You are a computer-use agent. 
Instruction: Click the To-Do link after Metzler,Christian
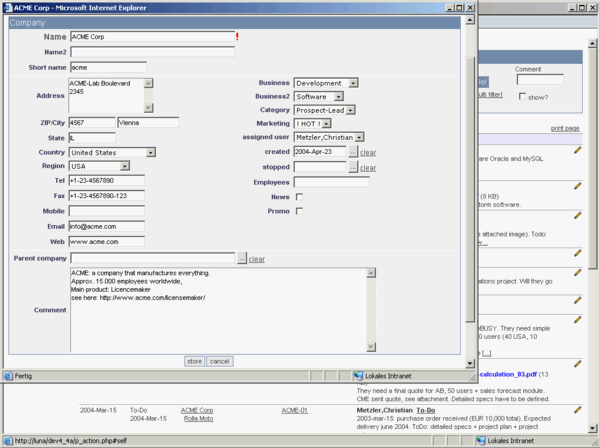pos(426,410)
